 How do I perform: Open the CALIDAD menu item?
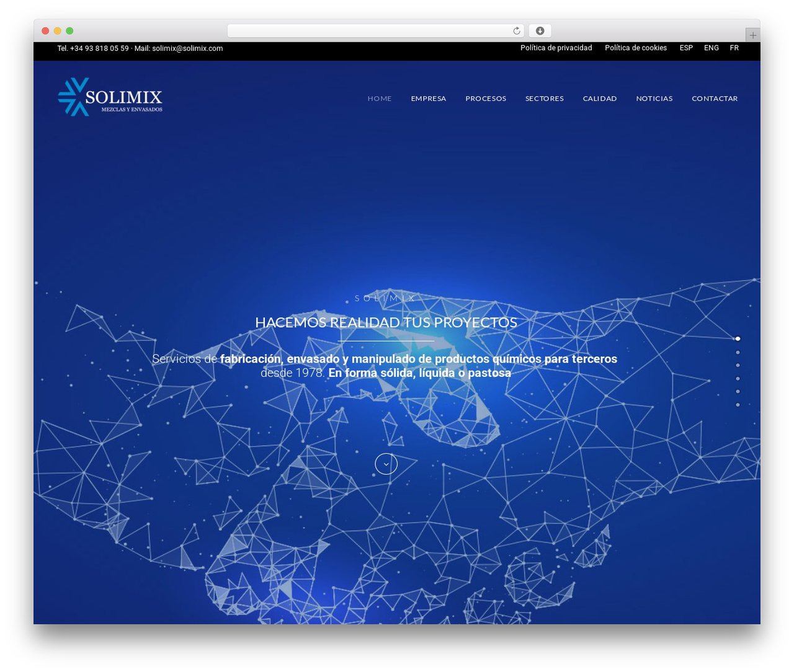(600, 99)
